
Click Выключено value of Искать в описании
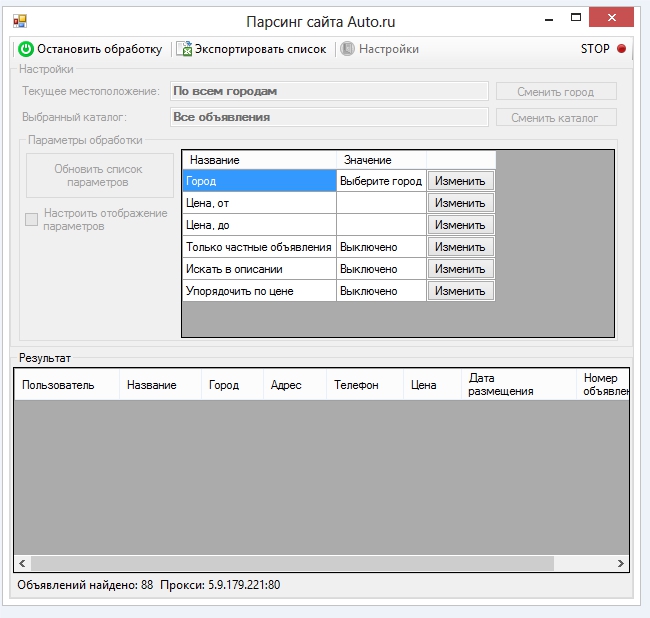pos(381,269)
